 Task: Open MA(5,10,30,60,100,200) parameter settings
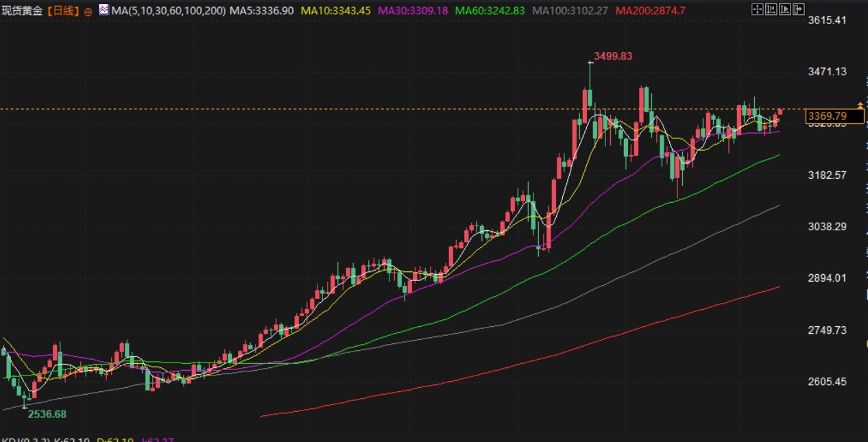click(169, 11)
